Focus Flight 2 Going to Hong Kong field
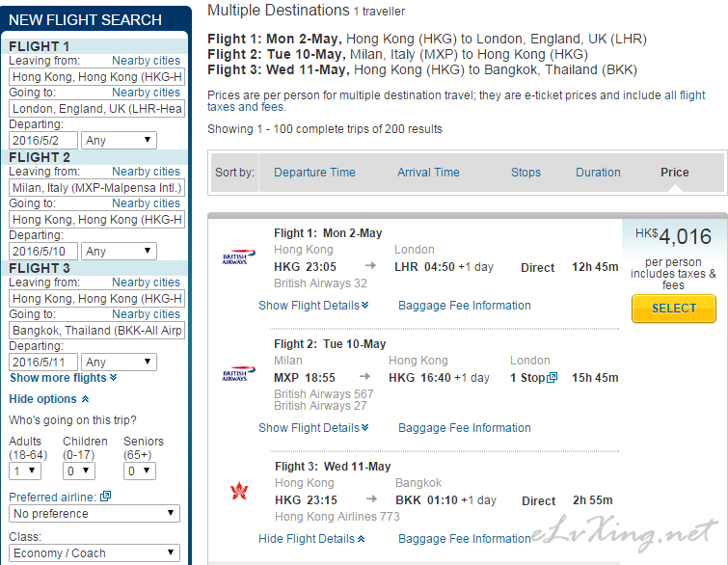This screenshot has width=728, height=565. click(96, 220)
